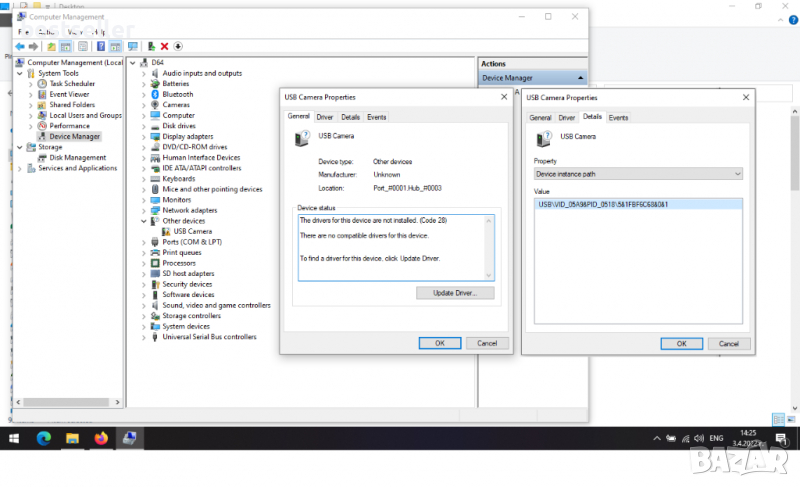The width and height of the screenshot is (800, 487).
Task: Collapse the Other devices category
Action: click(144, 221)
